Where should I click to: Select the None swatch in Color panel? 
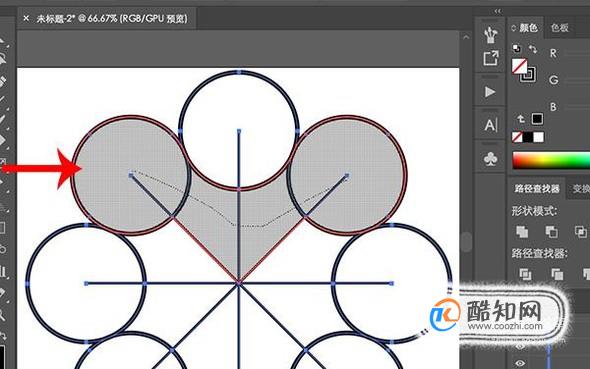(517, 137)
